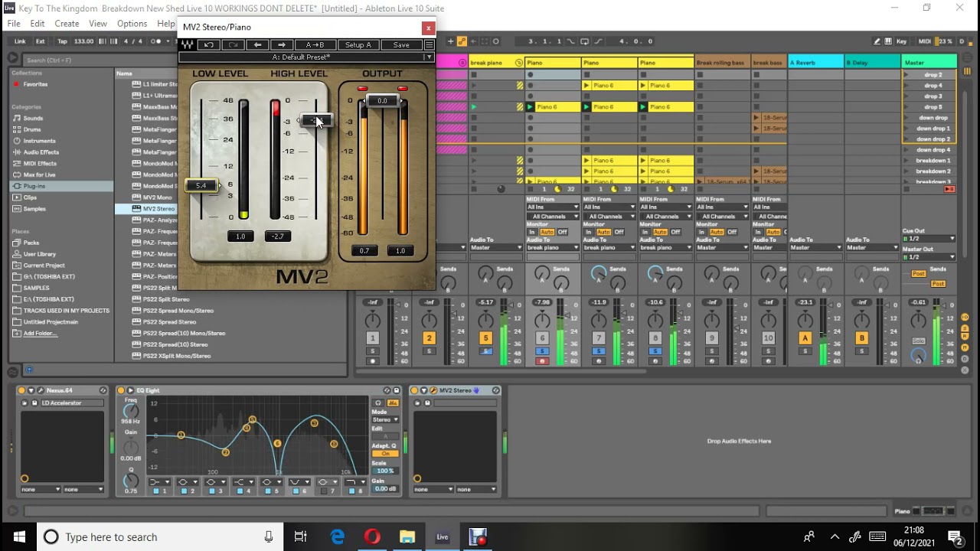980x551 pixels.
Task: Open the View menu
Action: (98, 24)
